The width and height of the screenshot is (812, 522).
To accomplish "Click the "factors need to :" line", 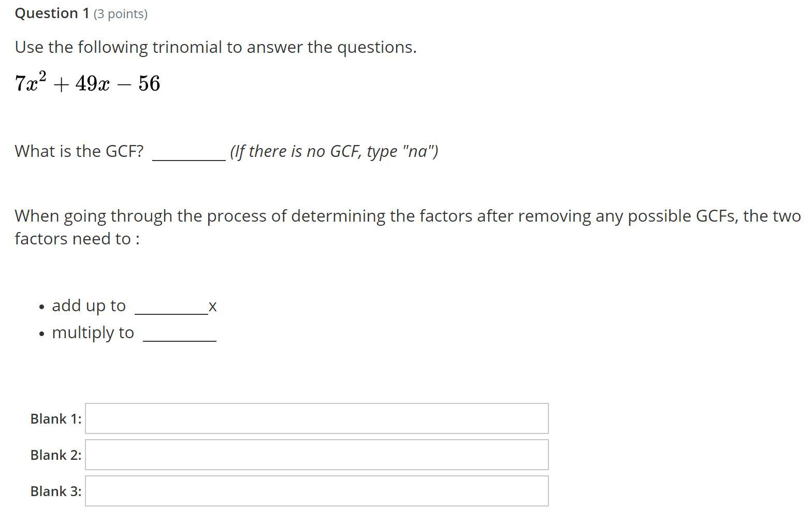I will click(x=77, y=239).
